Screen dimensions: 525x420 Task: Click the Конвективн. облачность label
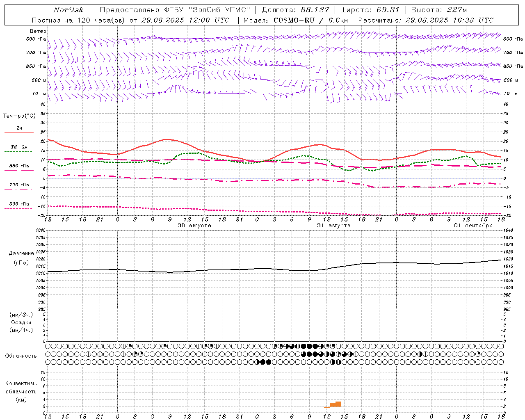pos(21,388)
